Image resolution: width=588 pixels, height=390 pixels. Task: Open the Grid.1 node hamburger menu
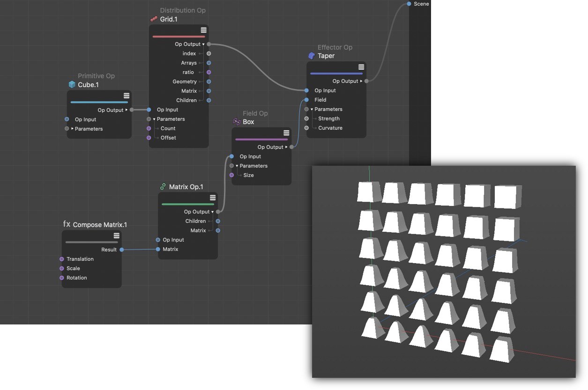[203, 30]
